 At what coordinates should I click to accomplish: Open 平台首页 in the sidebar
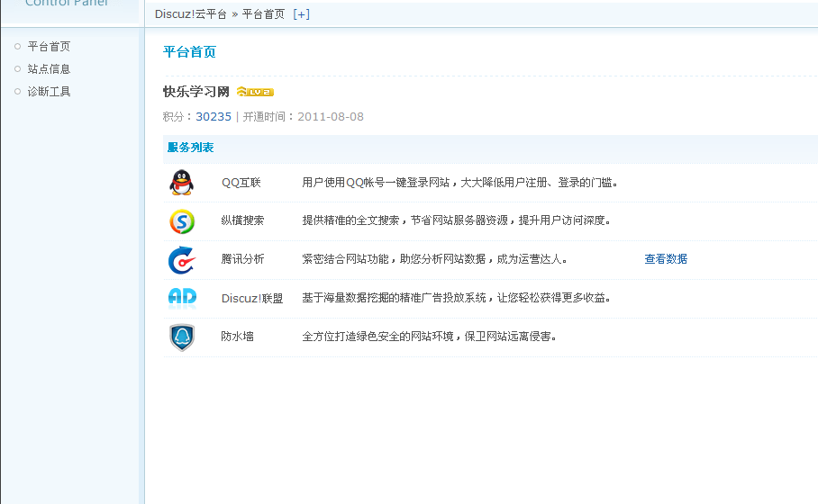(x=49, y=47)
